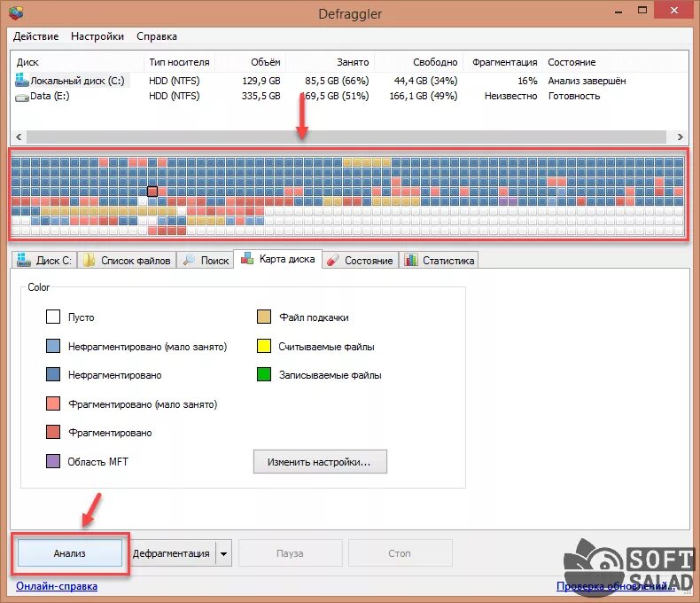Click the tan Файл подкачки swatch
The width and height of the screenshot is (700, 603).
coord(264,317)
